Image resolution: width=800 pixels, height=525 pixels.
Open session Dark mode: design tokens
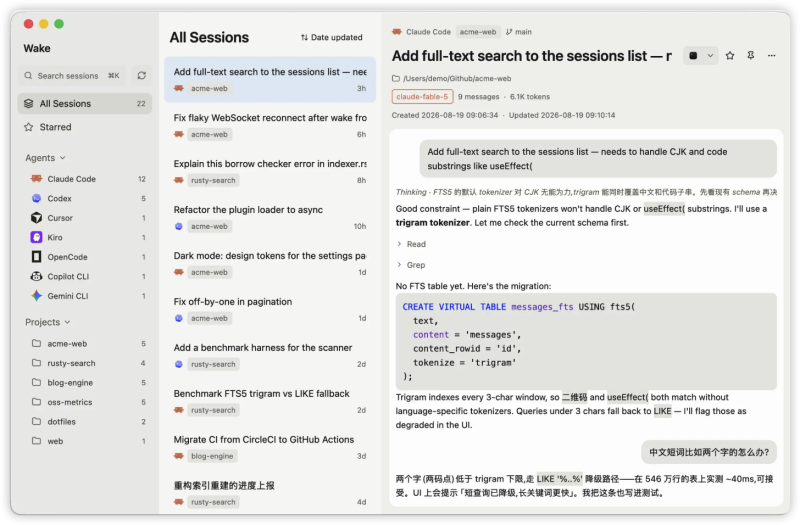point(270,263)
